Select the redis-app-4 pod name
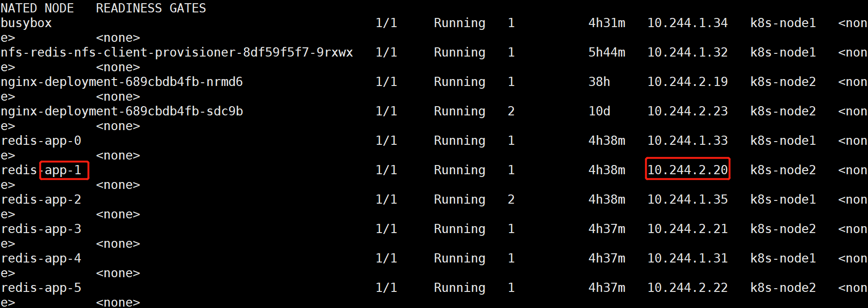868x308 pixels. [x=41, y=259]
